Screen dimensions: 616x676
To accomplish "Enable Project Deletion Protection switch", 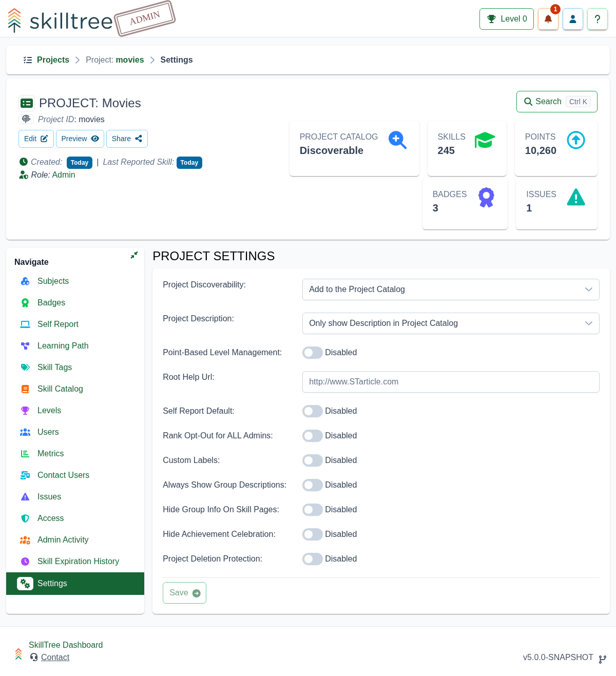I will (313, 559).
